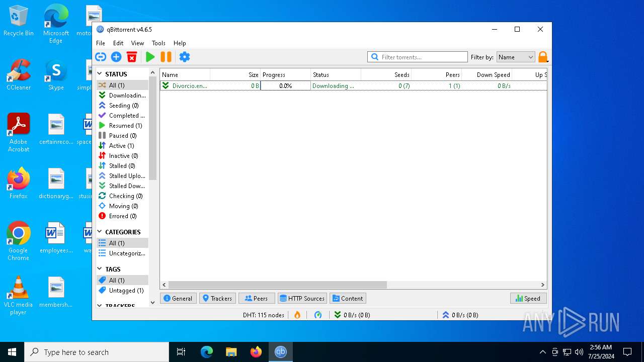Select the Stalled Uploading filter
Viewport: 644px width, 362px height.
(x=122, y=175)
